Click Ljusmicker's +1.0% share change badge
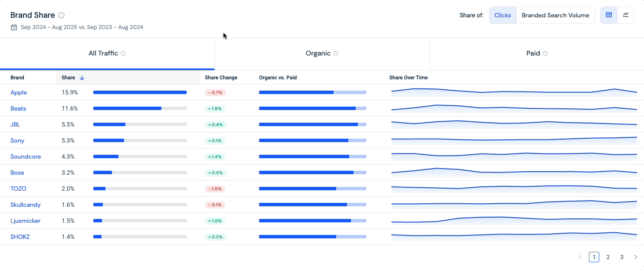This screenshot has width=644, height=267. coord(215,221)
